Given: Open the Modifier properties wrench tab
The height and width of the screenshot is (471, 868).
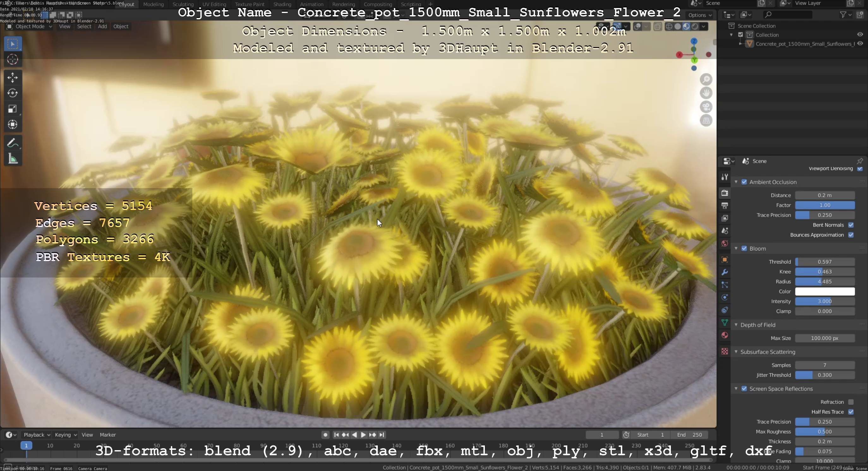Looking at the screenshot, I should tap(725, 272).
